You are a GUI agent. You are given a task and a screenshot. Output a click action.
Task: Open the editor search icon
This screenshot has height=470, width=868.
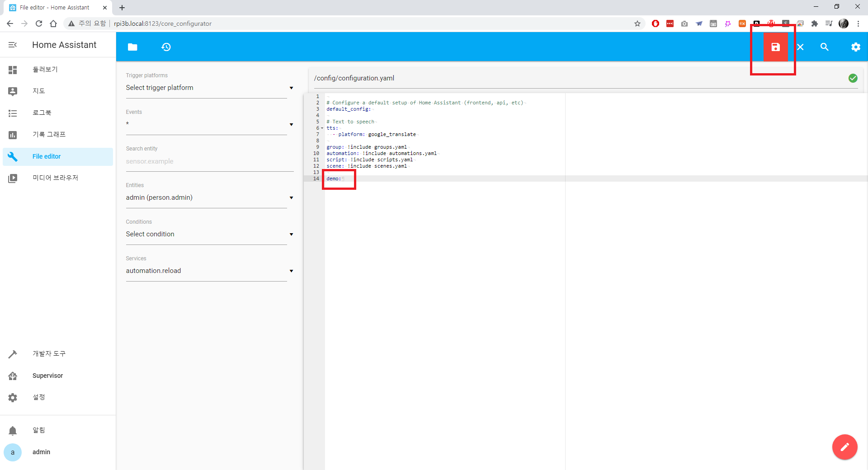click(x=825, y=47)
